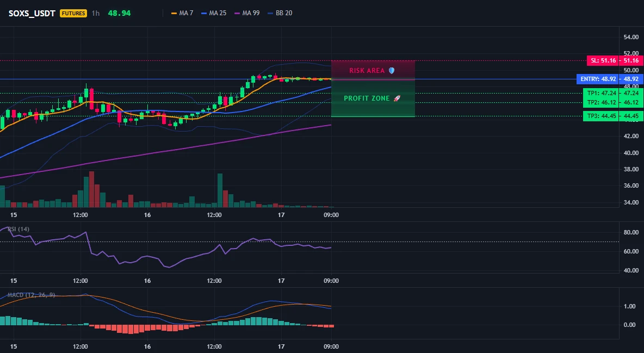Screen dimensions: 644x353
Task: Toggle the MA 99 legend entry
Action: click(247, 13)
